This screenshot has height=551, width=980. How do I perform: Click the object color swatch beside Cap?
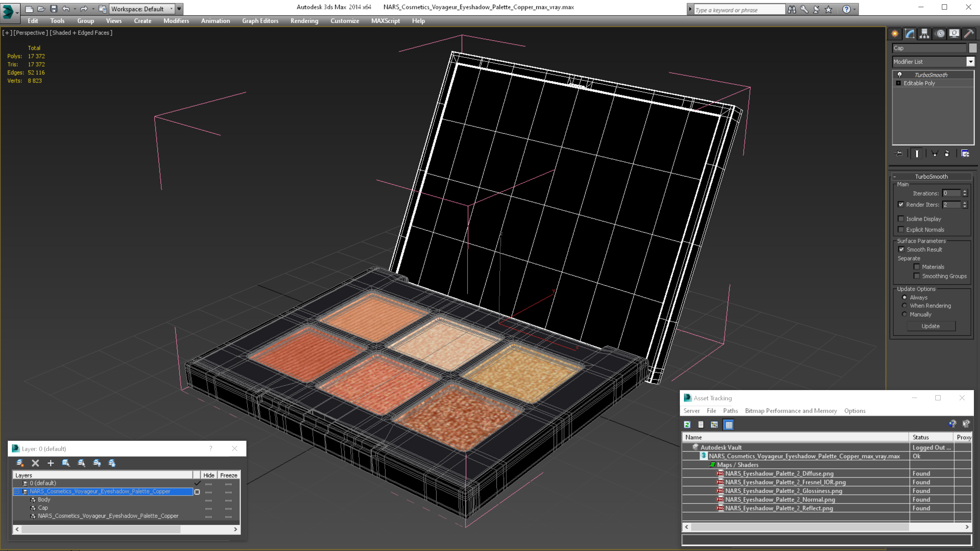pyautogui.click(x=973, y=48)
